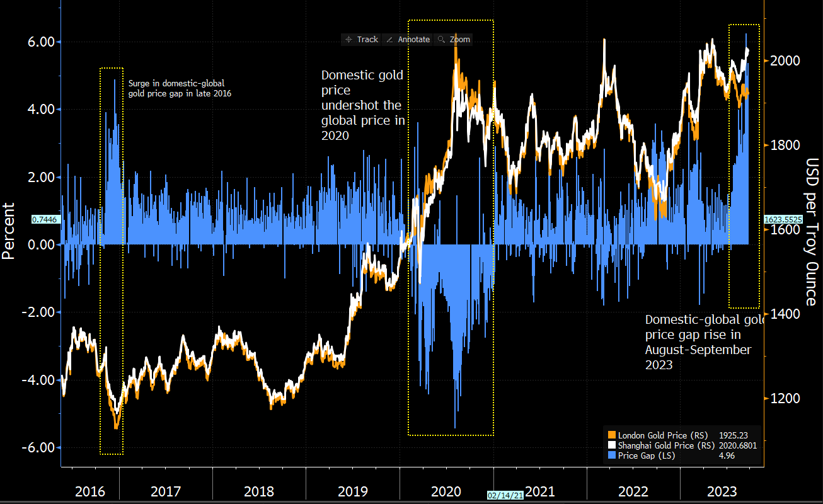Click the 0.7446 left axis value tag

45,219
